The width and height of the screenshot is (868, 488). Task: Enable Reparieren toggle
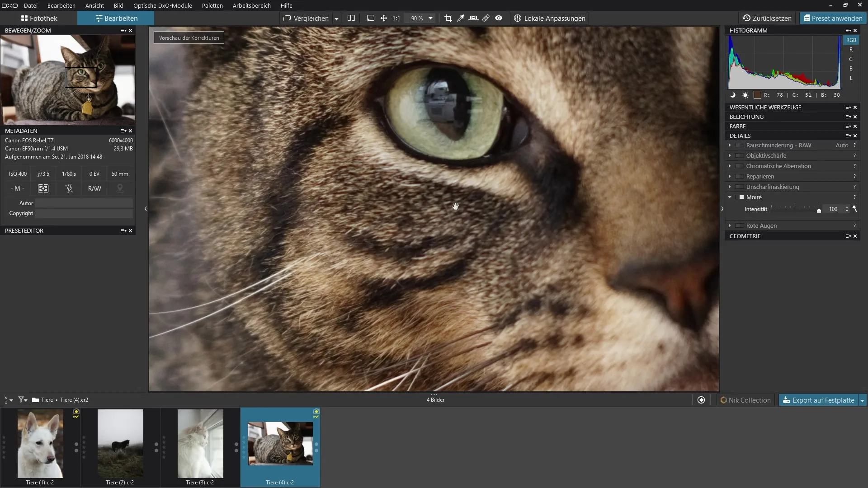[x=740, y=176]
